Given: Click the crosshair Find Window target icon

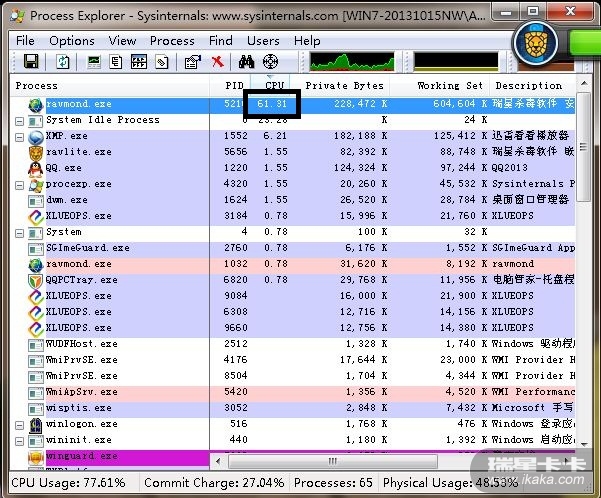Looking at the screenshot, I should (270, 61).
